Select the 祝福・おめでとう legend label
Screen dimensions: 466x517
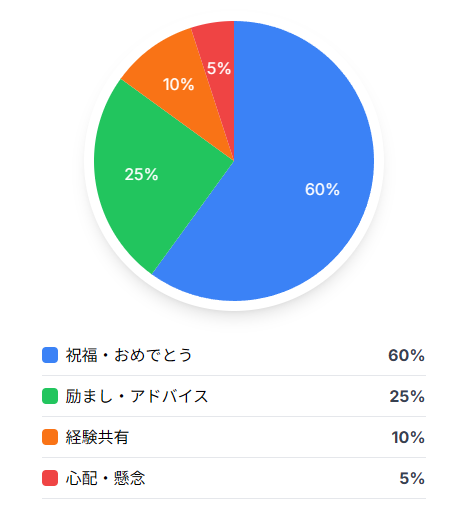(129, 355)
